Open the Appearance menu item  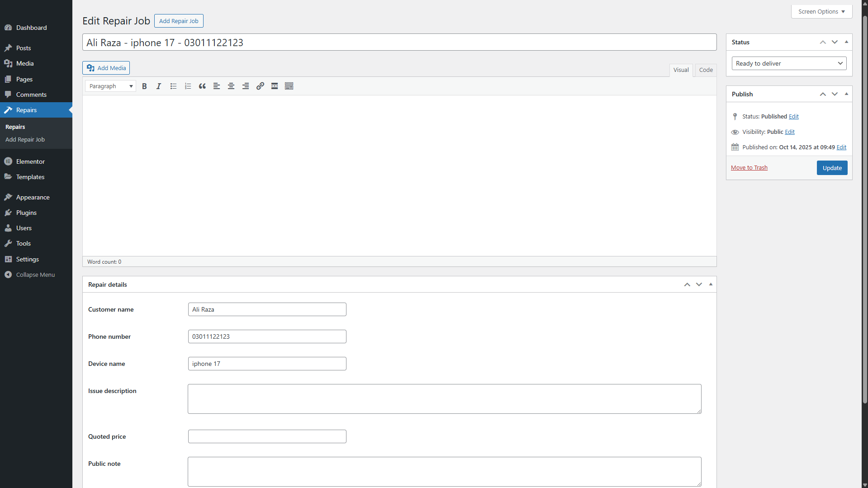[x=36, y=197]
